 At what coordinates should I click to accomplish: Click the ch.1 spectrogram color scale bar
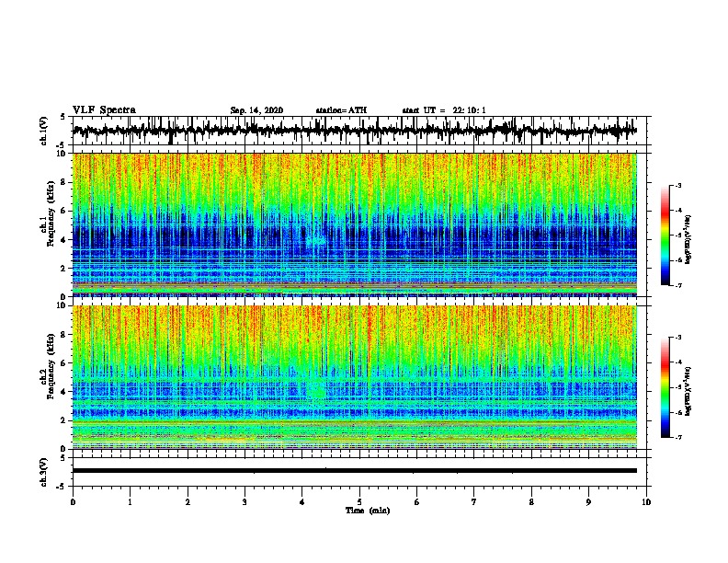click(665, 236)
